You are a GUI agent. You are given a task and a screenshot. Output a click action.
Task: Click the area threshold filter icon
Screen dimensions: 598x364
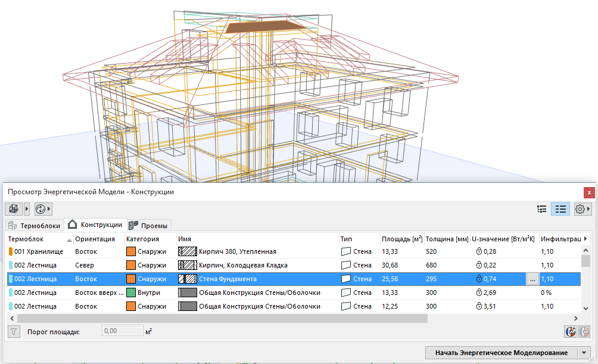tap(14, 331)
